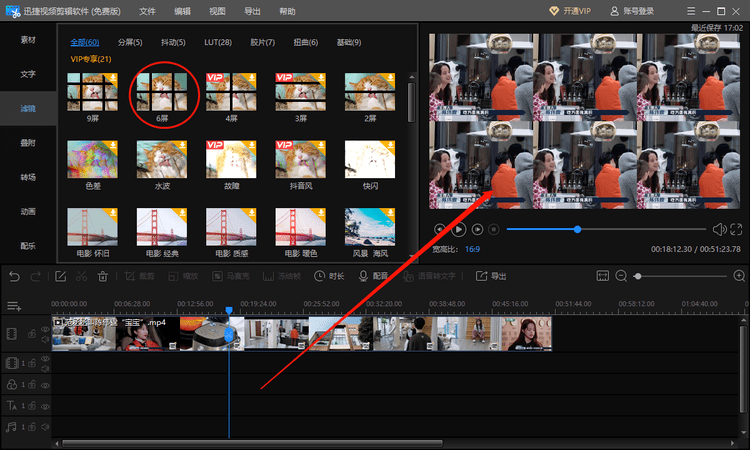This screenshot has height=450, width=750.
Task: Click the edit pencil icon in toolbar
Action: tap(60, 276)
